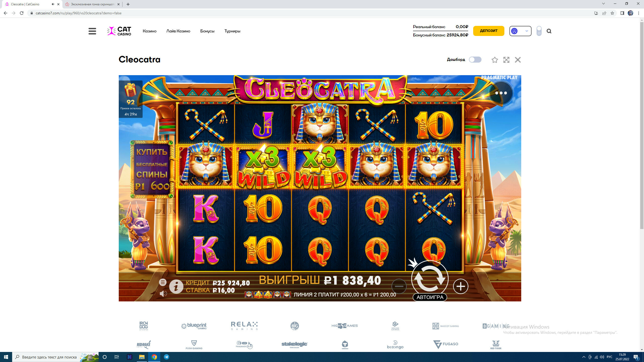The height and width of the screenshot is (362, 644).
Task: Click the ДЕПОЗИТ button
Action: tap(489, 31)
